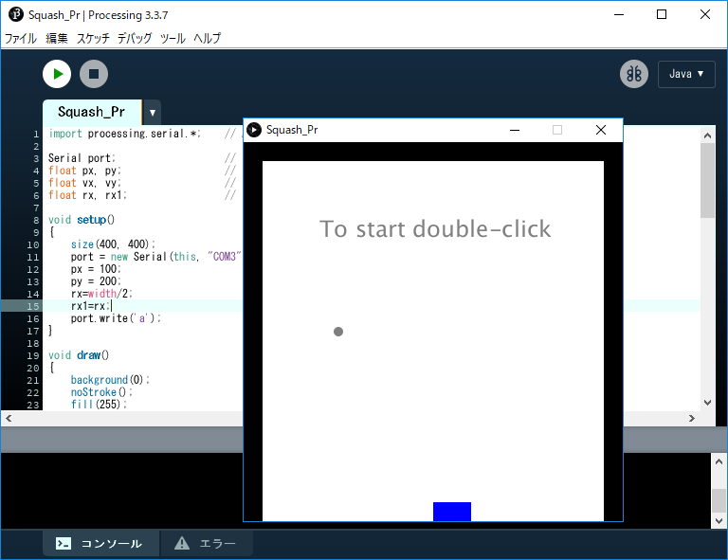Click the 'float rx, rx1;' line

87,195
